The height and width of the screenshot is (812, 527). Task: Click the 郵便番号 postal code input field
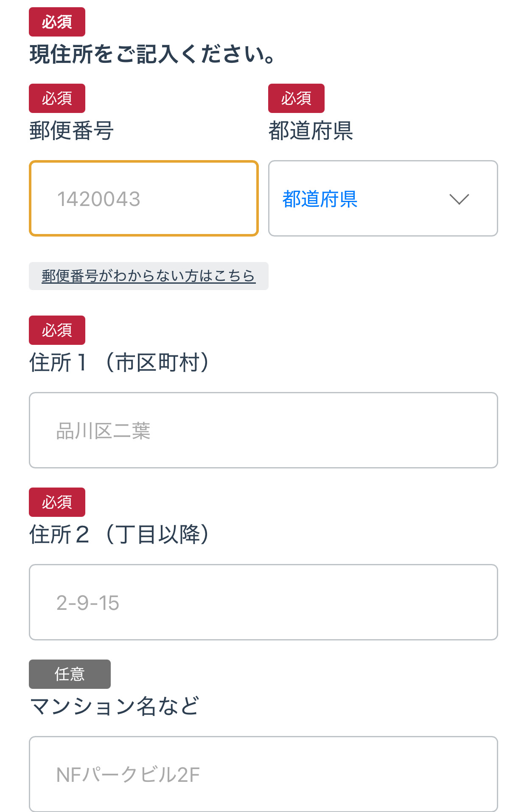coord(143,198)
